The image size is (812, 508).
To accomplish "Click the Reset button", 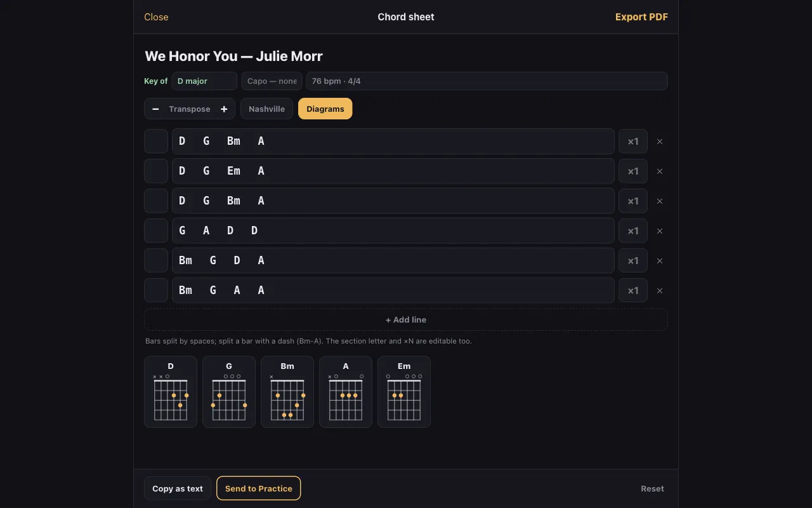I will click(652, 488).
